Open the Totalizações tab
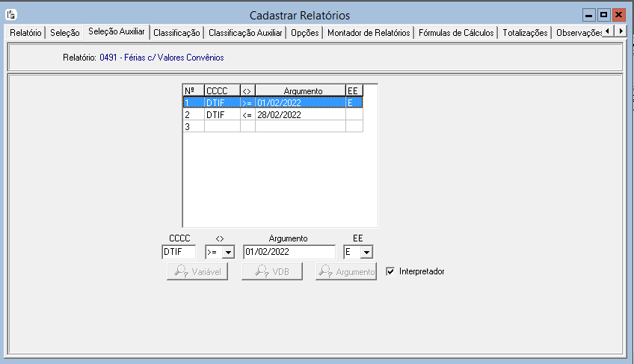The image size is (634, 364). [525, 33]
